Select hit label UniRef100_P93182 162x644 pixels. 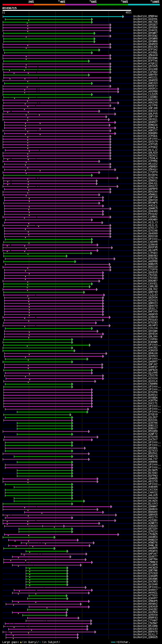pyautogui.click(x=145, y=214)
